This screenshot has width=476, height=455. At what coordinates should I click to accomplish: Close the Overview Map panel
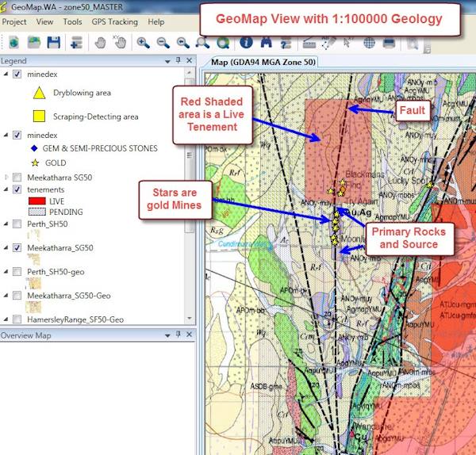point(190,335)
